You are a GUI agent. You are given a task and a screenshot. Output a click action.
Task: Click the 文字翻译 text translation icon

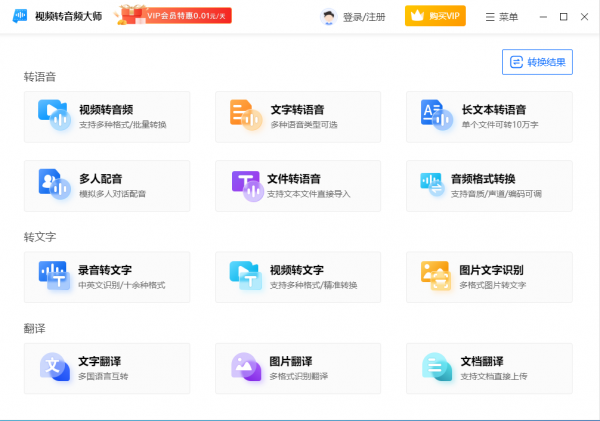pos(53,368)
